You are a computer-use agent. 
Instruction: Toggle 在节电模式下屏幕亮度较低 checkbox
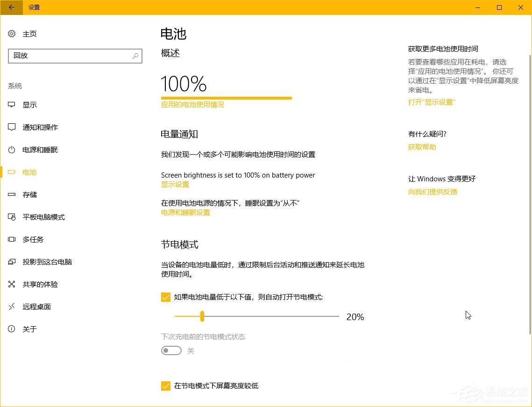click(x=166, y=386)
